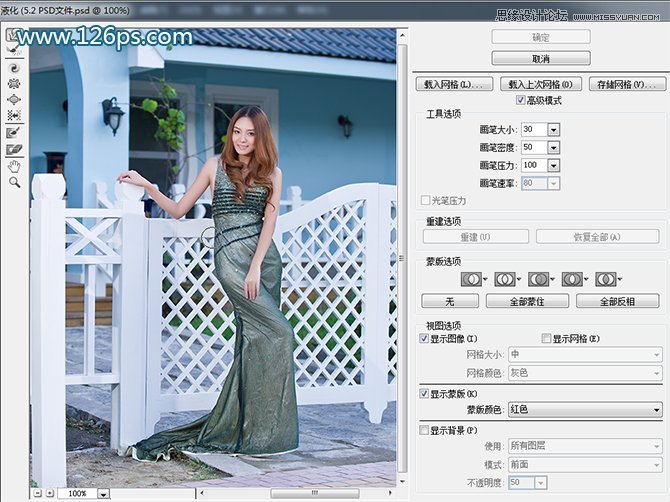Viewport: 670px width, 502px height.
Task: Open the zoom percentage dropdown below preview
Action: pyautogui.click(x=103, y=493)
